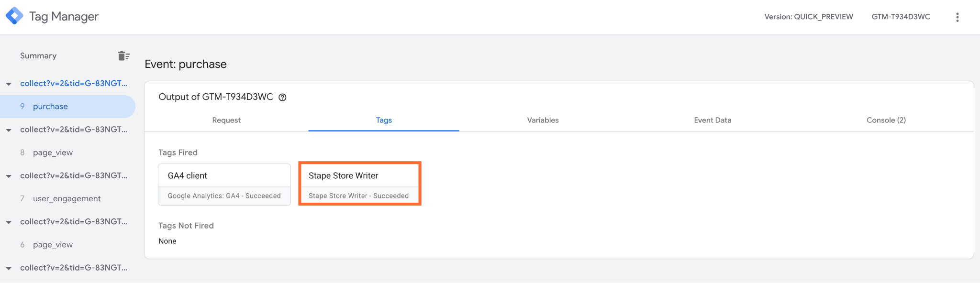Click the Tags Not Fired label
Viewport: 980px width, 283px height.
pos(186,226)
